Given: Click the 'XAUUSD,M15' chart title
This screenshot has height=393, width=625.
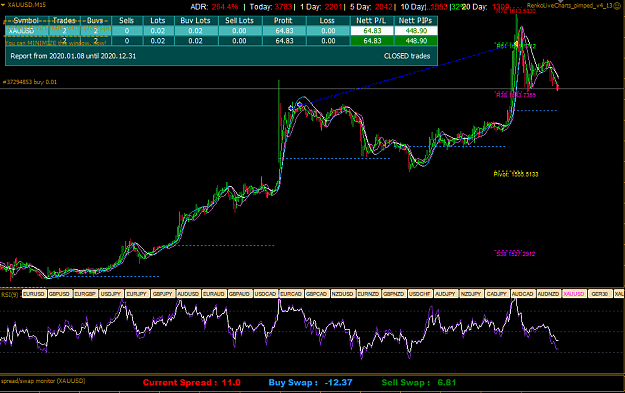Looking at the screenshot, I should [x=26, y=5].
